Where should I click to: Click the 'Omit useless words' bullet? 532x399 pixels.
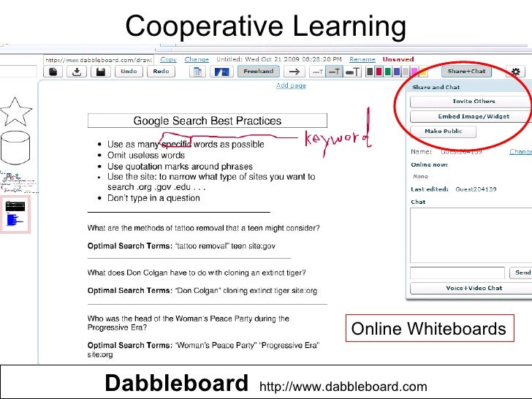(146, 156)
